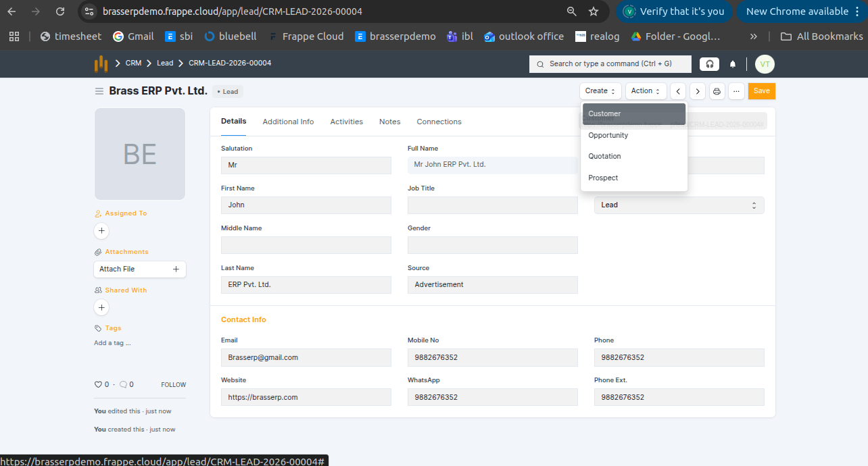Switch to the Activities tab
The height and width of the screenshot is (466, 868).
pyautogui.click(x=346, y=122)
